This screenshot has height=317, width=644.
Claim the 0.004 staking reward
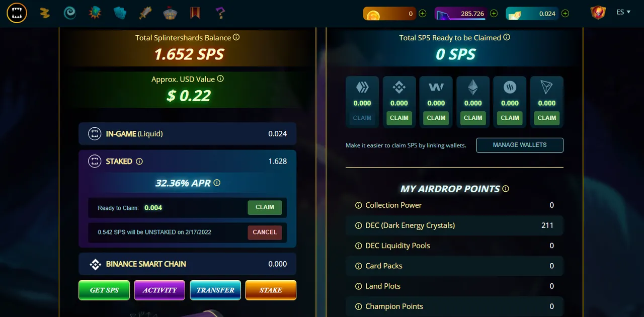pyautogui.click(x=265, y=207)
